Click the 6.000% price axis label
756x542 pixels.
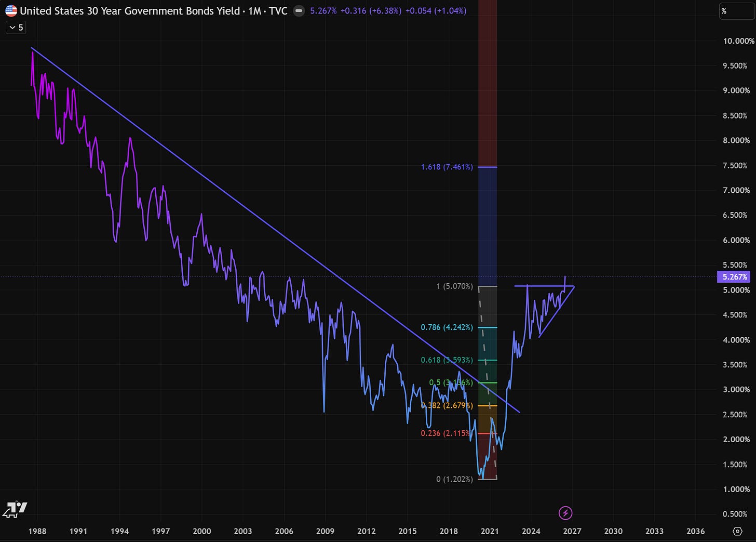click(736, 240)
